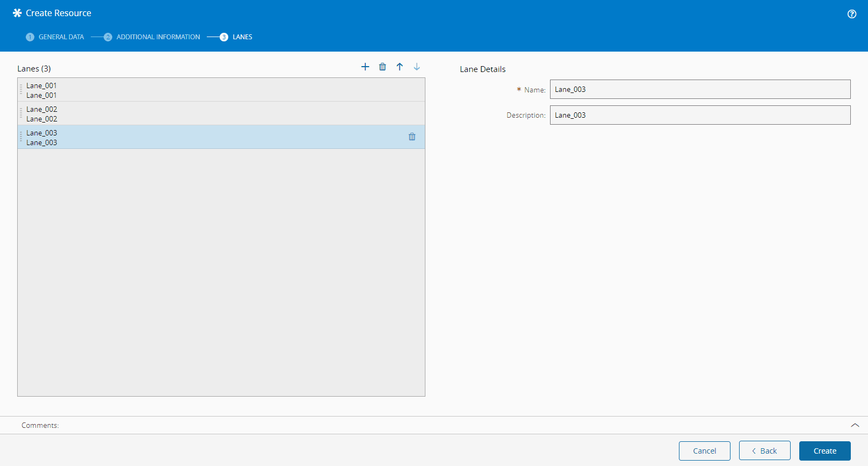Go to the General Data step
This screenshot has height=466, width=868.
[55, 37]
